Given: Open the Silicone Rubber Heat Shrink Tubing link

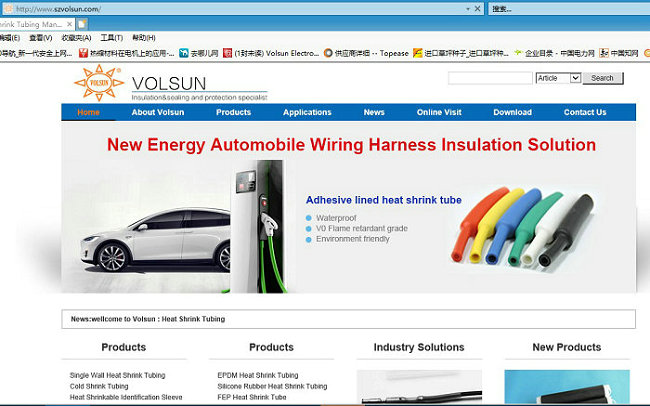Looking at the screenshot, I should (x=272, y=386).
